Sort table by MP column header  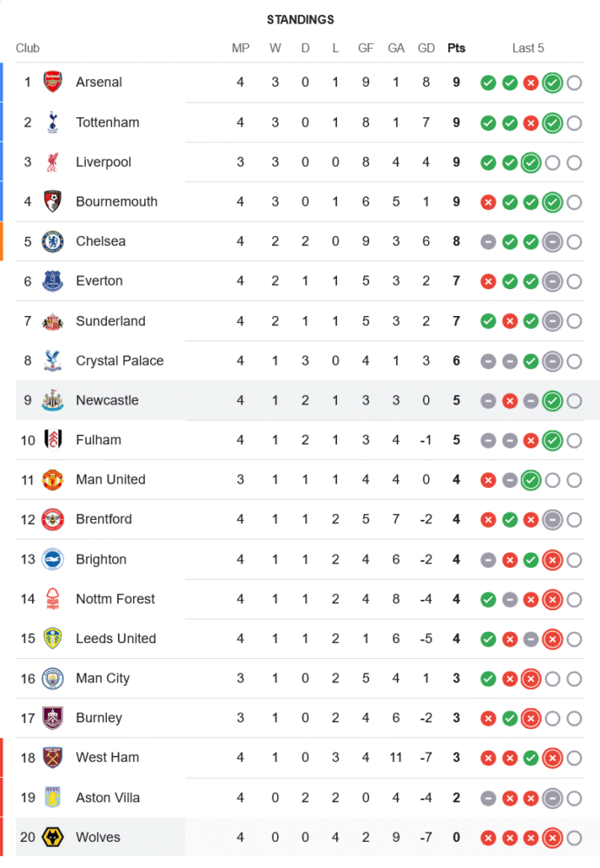pos(241,48)
